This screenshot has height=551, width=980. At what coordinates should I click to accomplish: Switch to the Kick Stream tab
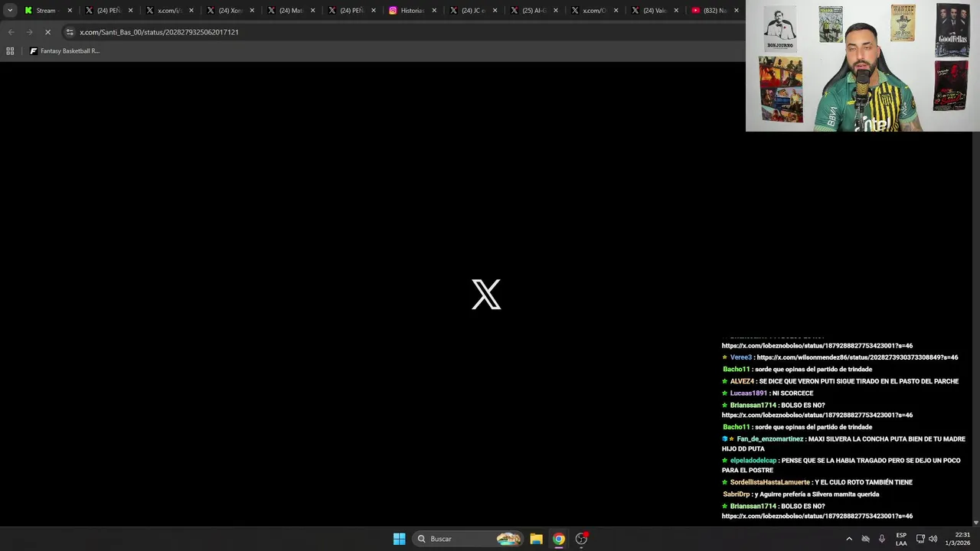(x=47, y=11)
